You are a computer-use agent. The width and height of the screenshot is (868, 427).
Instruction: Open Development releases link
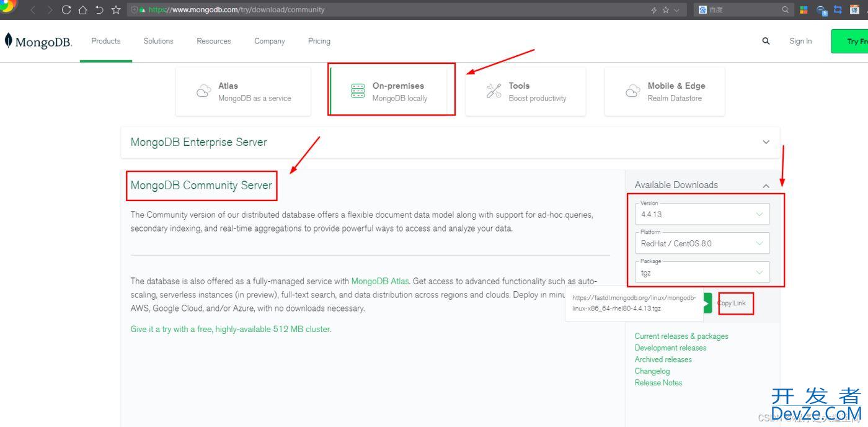coord(671,348)
